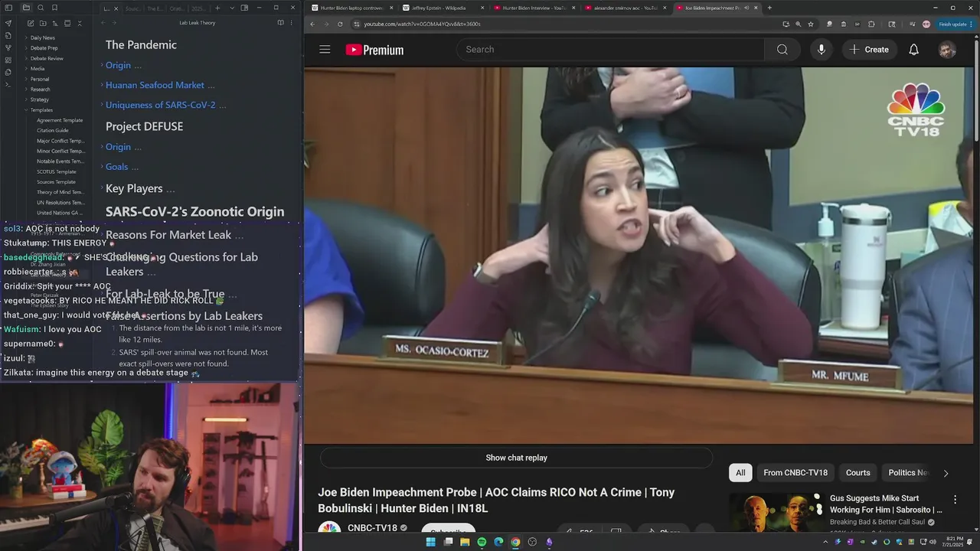Open Spotify from the Windows taskbar

click(482, 542)
